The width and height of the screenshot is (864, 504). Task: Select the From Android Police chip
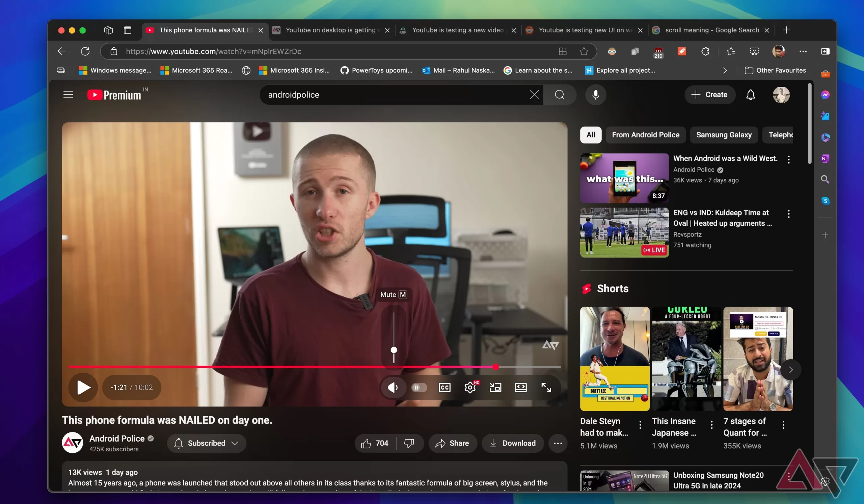click(x=645, y=135)
